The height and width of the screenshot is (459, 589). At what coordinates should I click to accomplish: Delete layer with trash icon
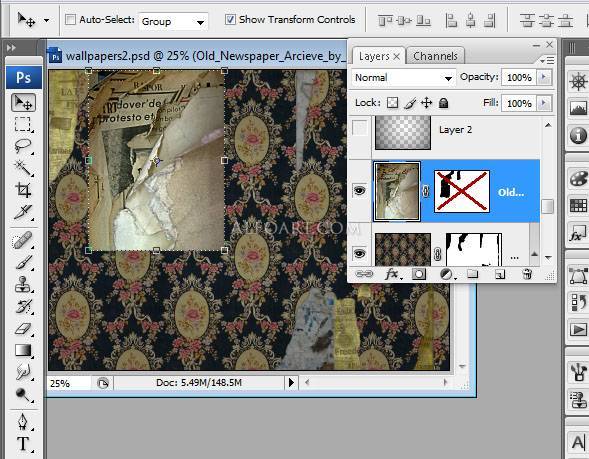[527, 274]
